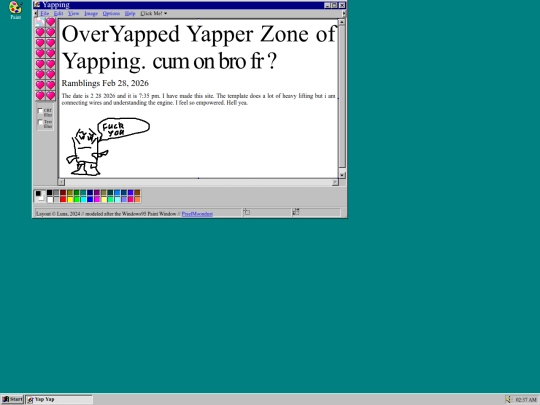Pick the magenta color swatch
The width and height of the screenshot is (540, 405).
point(97,199)
